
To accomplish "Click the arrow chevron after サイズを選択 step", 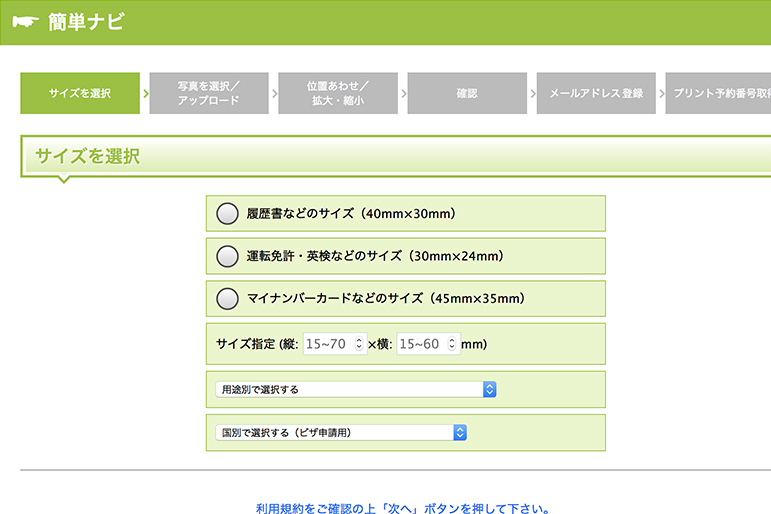I will [x=145, y=93].
